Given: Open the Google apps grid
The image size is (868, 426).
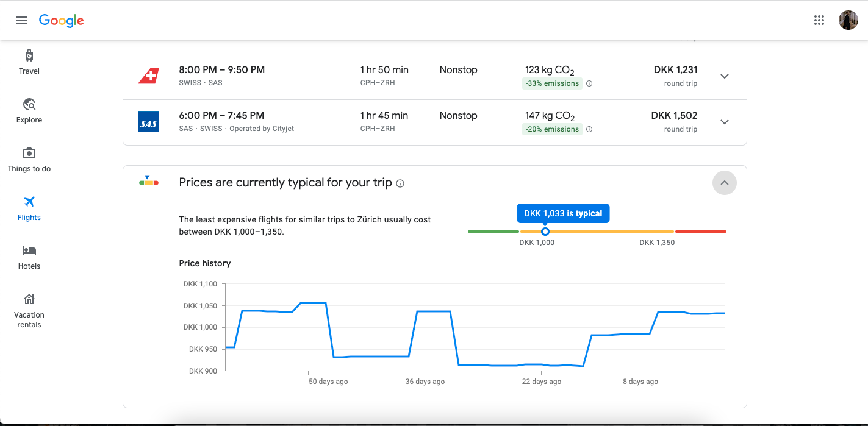Looking at the screenshot, I should (819, 20).
